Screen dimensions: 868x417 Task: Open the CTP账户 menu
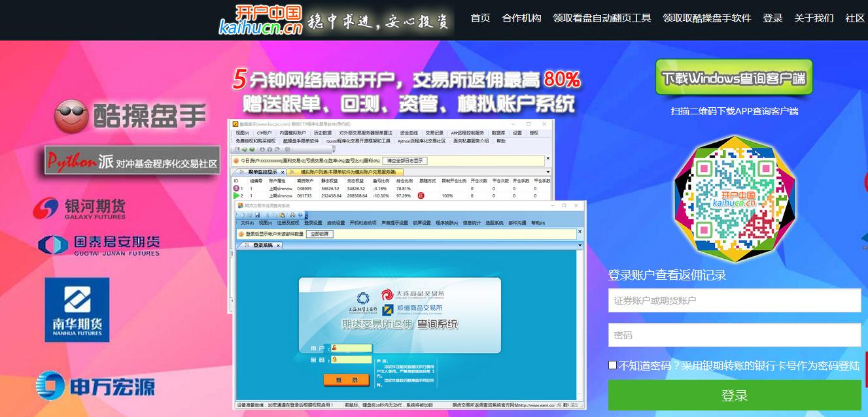(264, 133)
